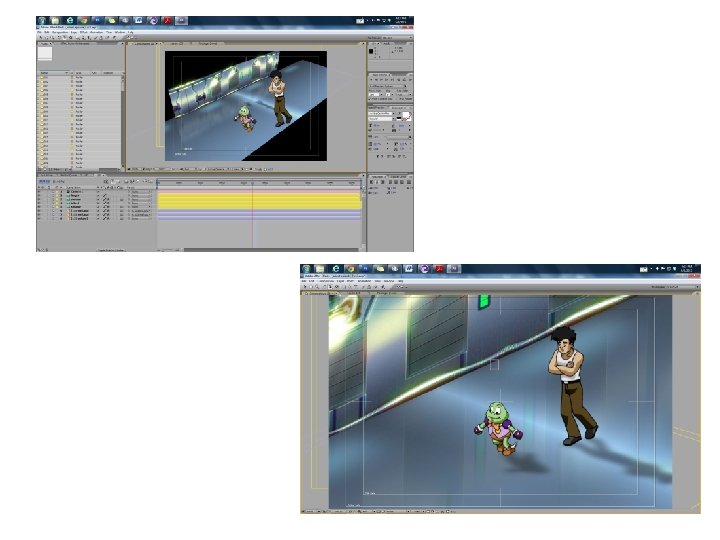Open Internet Explorer from lower screenshot taskbar
Viewport: 720px width, 540px height.
coord(336,269)
